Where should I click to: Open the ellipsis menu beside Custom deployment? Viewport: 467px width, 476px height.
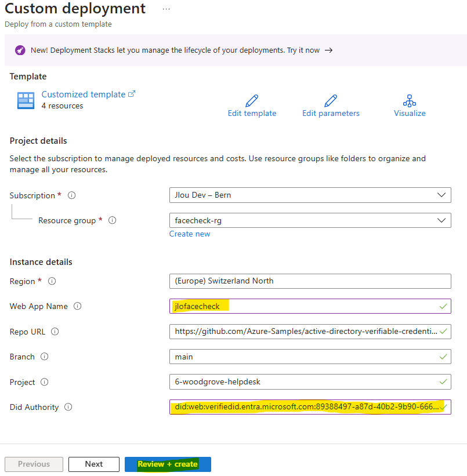pos(166,9)
